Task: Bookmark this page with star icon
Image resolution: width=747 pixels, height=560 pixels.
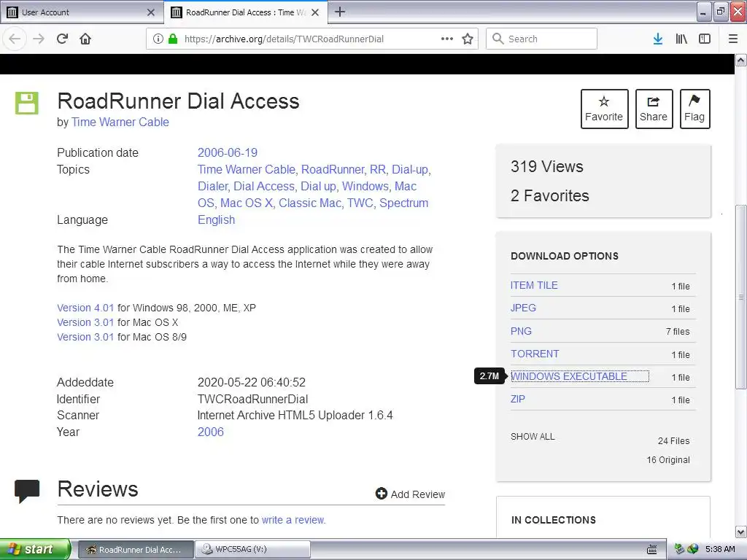Action: coord(468,39)
